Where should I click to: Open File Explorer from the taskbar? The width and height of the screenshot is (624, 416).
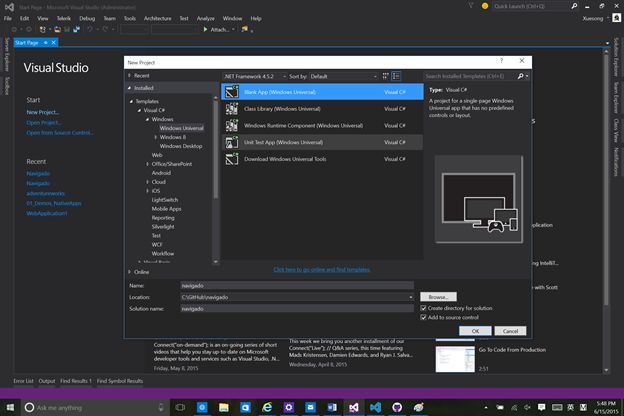(x=224, y=407)
